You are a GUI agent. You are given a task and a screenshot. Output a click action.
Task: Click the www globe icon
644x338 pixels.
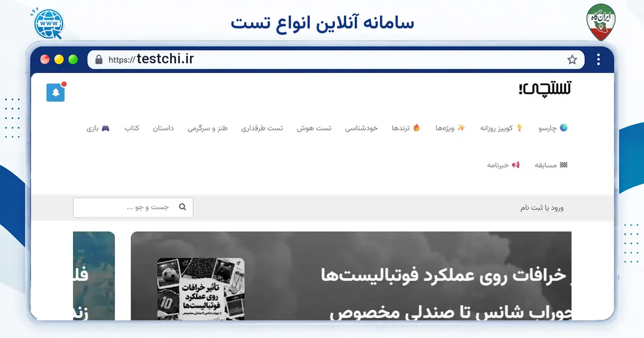(x=48, y=23)
